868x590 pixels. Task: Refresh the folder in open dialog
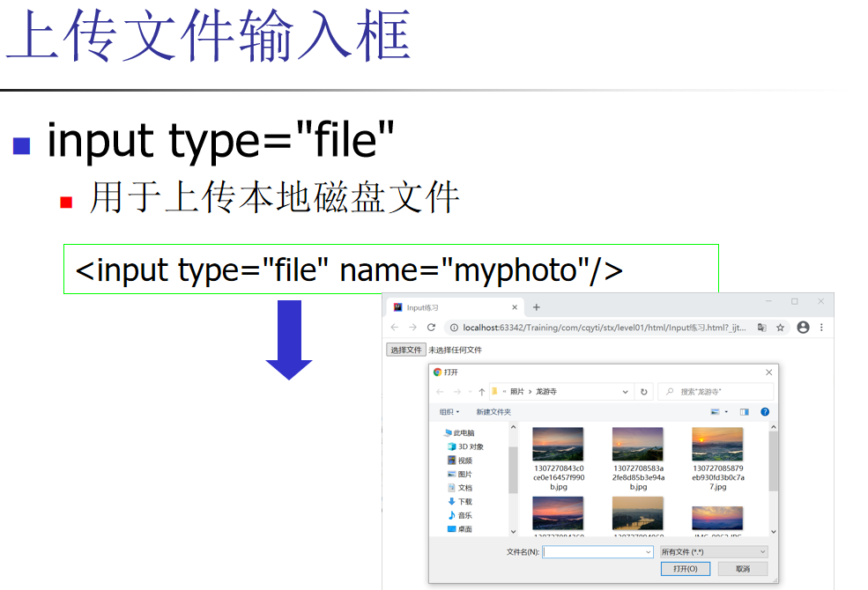point(644,392)
